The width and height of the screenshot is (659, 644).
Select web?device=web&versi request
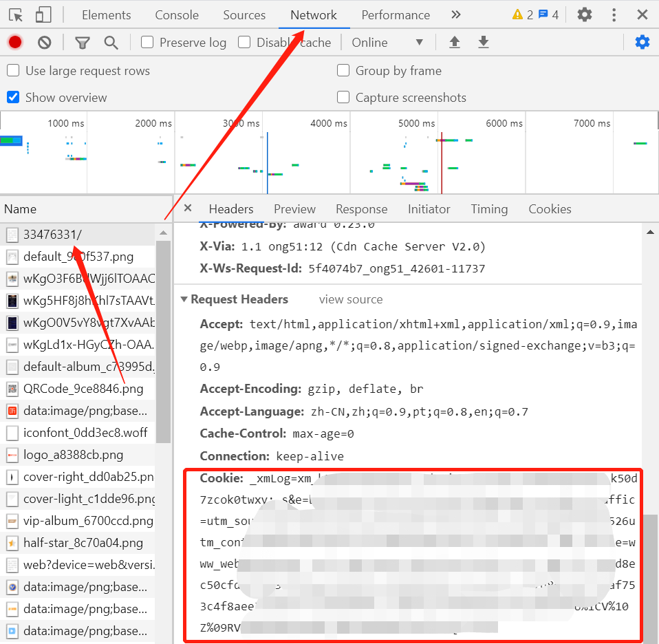78,565
